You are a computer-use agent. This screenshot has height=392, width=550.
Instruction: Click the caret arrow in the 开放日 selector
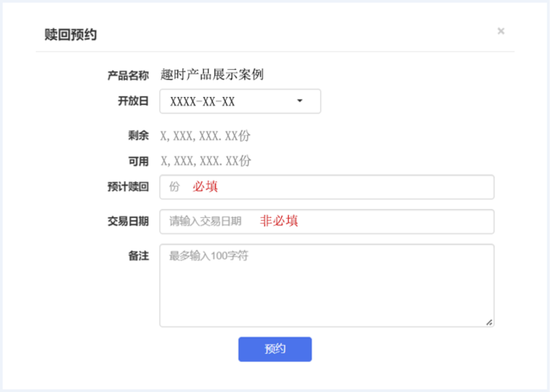[x=300, y=101]
